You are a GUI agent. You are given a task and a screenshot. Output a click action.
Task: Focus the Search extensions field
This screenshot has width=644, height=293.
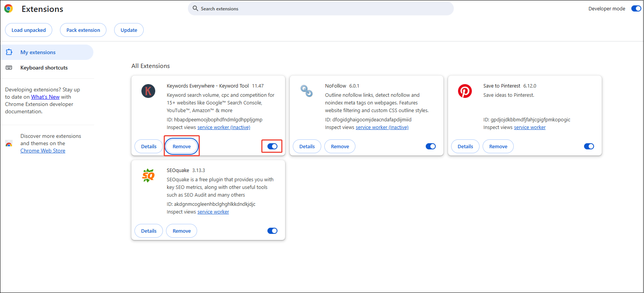[321, 8]
